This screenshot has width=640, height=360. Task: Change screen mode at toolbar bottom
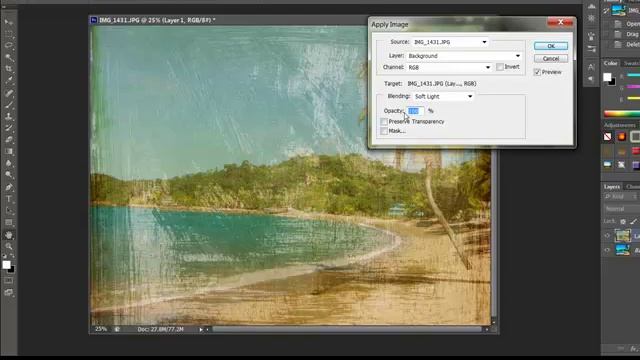(x=9, y=292)
